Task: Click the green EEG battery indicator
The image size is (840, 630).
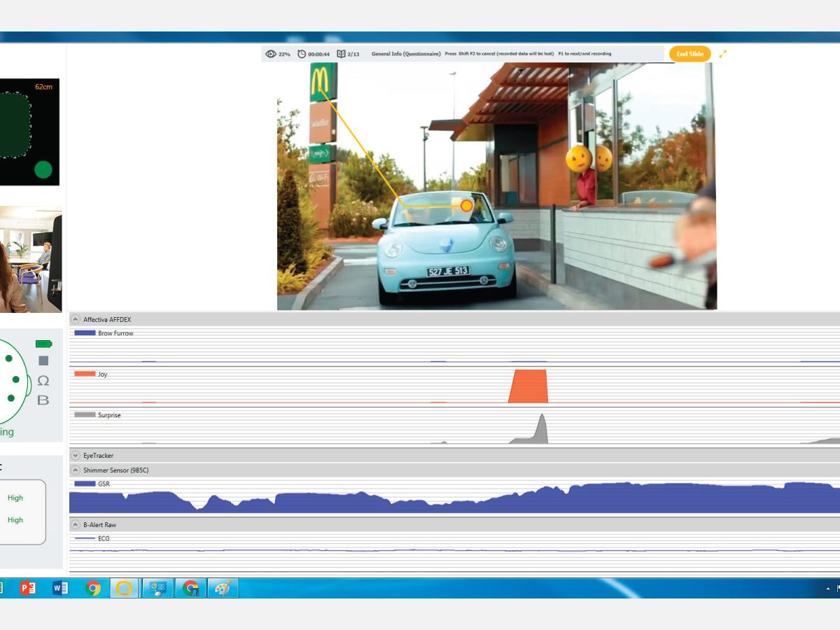Action: coord(43,344)
